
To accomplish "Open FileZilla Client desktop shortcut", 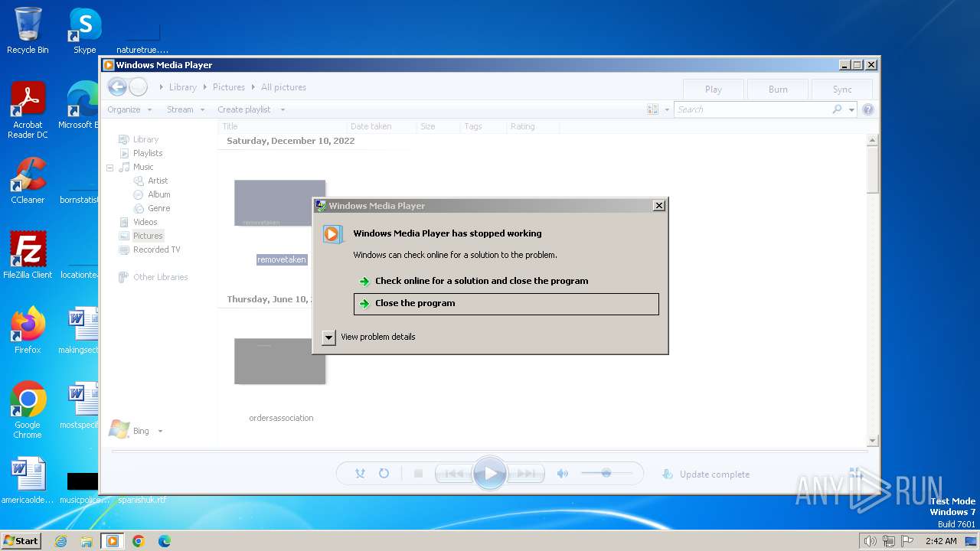I will [28, 256].
